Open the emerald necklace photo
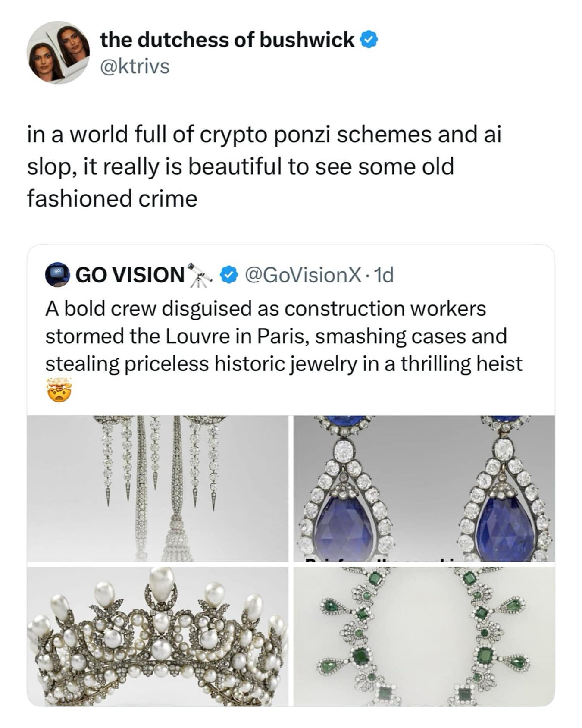The width and height of the screenshot is (582, 728). [x=424, y=637]
